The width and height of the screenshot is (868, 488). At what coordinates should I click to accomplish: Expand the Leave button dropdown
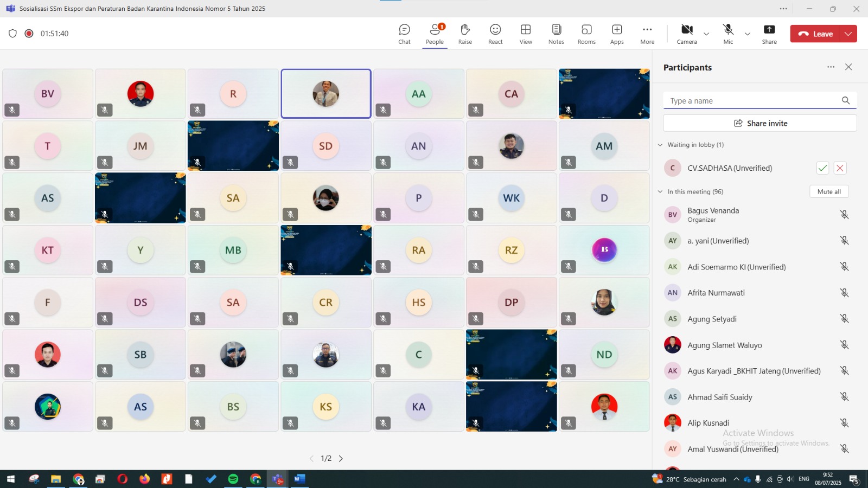(848, 34)
